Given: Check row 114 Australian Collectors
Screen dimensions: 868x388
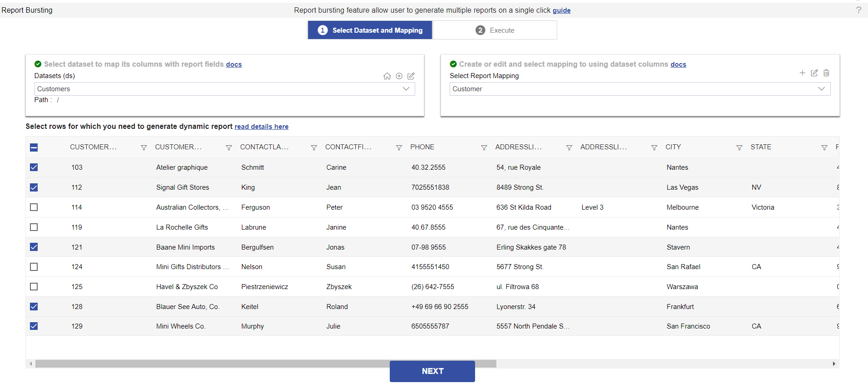Looking at the screenshot, I should click(x=34, y=207).
